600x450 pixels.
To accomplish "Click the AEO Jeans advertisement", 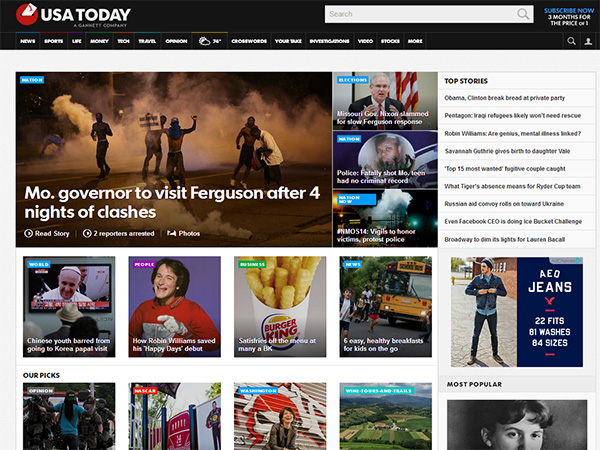I will tap(516, 312).
